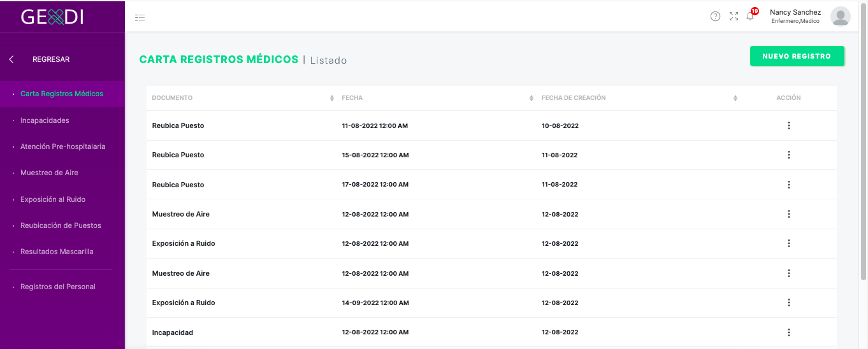
Task: Click Nancy Sanchez user name
Action: [795, 12]
